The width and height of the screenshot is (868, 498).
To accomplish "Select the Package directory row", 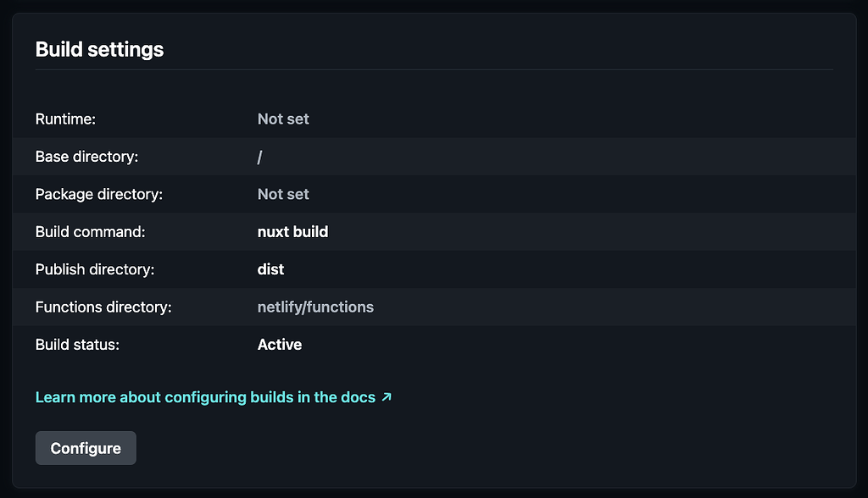I will click(x=434, y=194).
